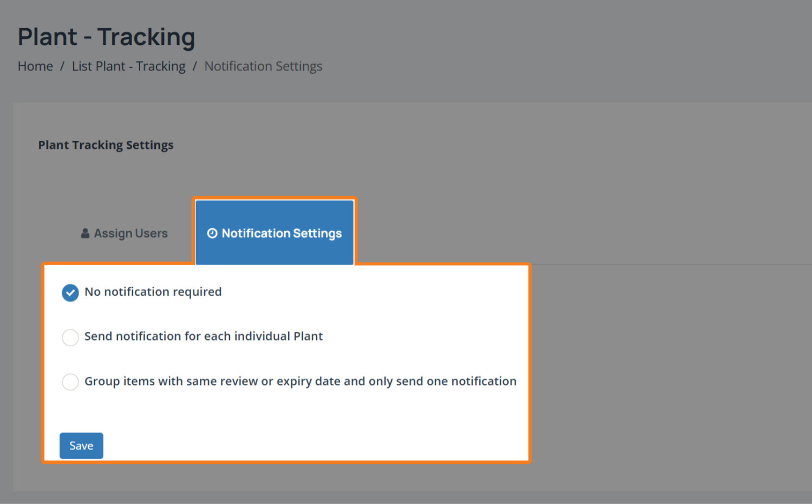Click the Send notification for each Plant label text

coord(203,336)
